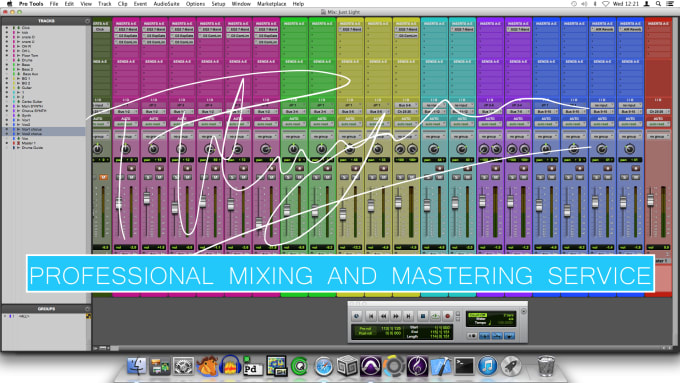Open Xcode from the Dock
This screenshot has width=680, height=383.
pos(441,367)
